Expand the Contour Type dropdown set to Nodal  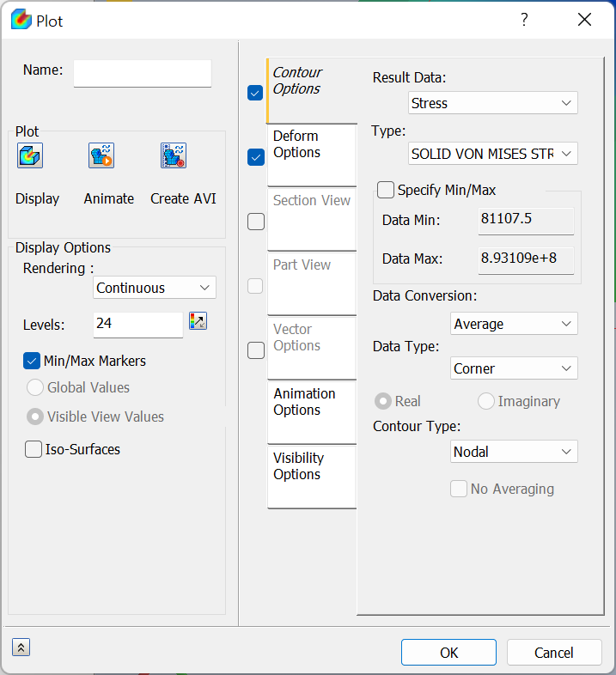514,451
